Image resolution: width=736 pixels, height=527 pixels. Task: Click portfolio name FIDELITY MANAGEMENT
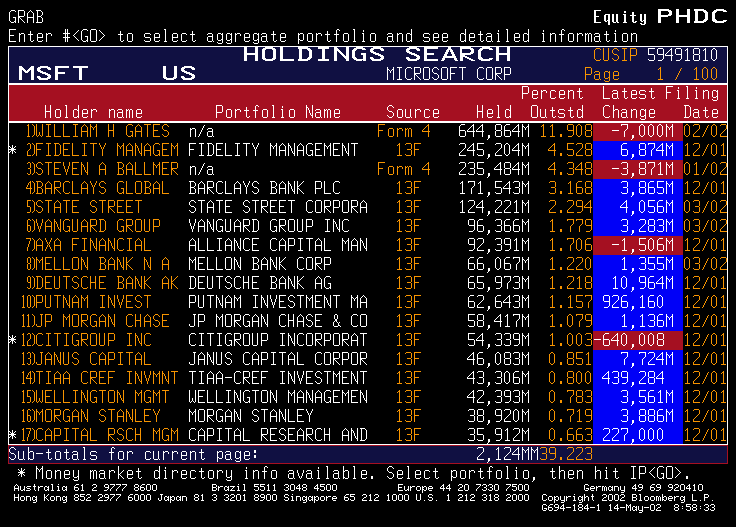point(273,150)
